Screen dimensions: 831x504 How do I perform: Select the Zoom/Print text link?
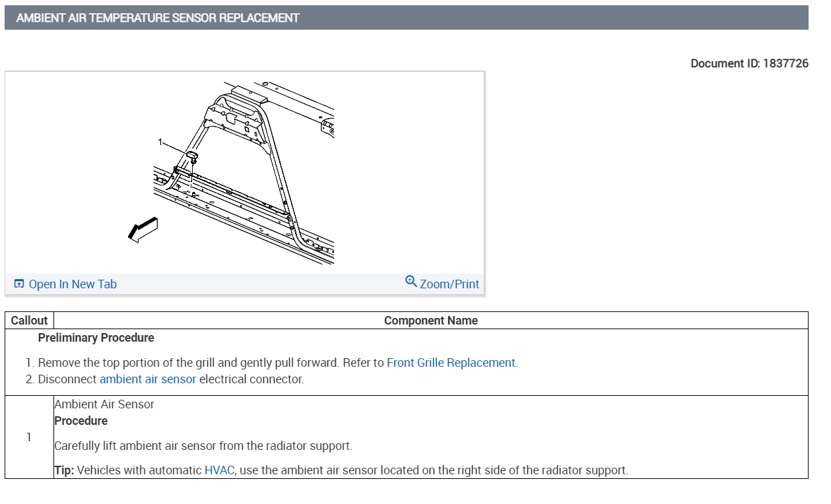[449, 284]
